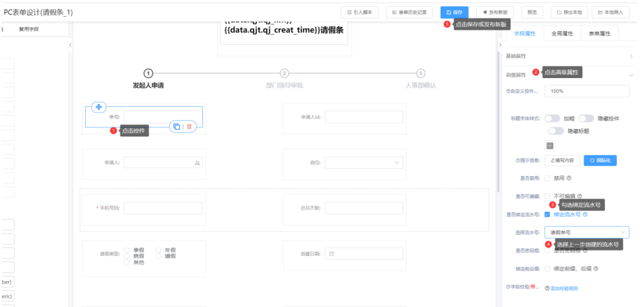The height and width of the screenshot is (307, 644).
Task: Switch to the 全局属性 tab
Action: click(x=562, y=34)
